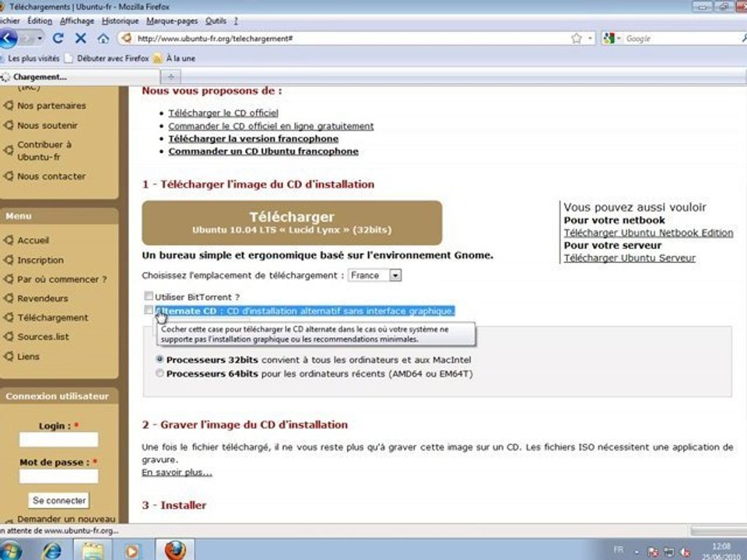747x560 pixels.
Task: Open Sources.list in the Menu
Action: pos(43,337)
